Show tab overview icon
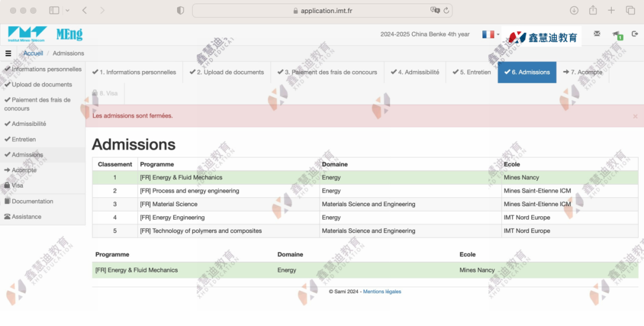Viewport: 644px width, 326px height. (630, 10)
